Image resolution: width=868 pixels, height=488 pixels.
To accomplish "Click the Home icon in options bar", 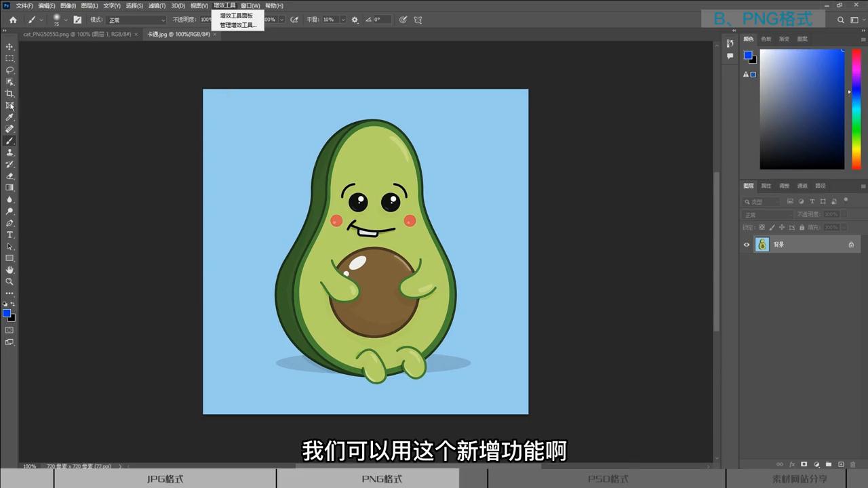I will tap(13, 20).
